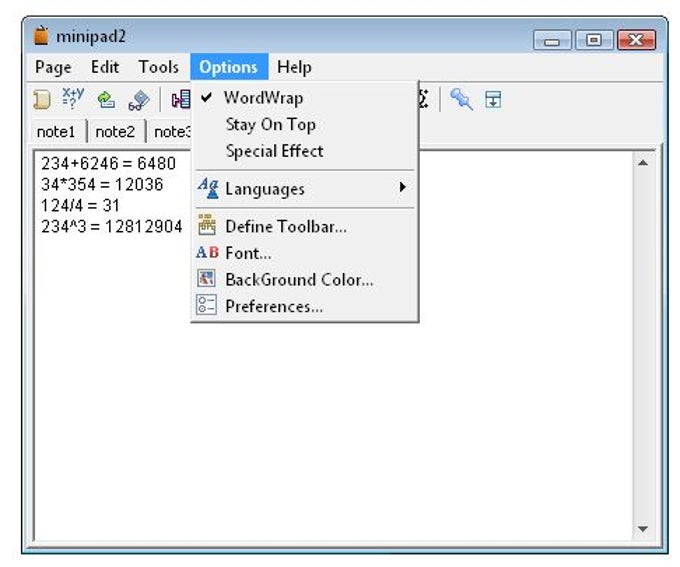Enable Stay On Top option
The width and height of the screenshot is (680, 567).
[x=305, y=125]
